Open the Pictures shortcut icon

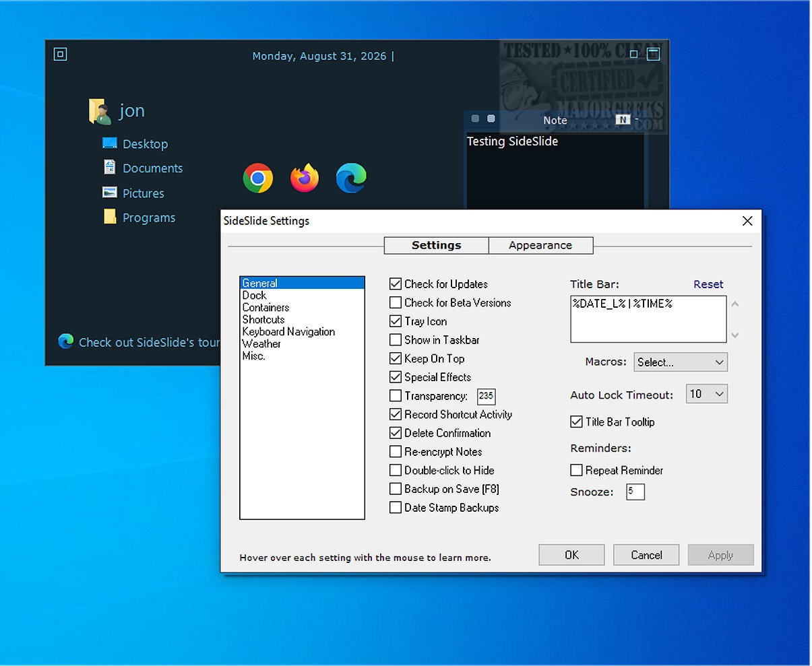(109, 193)
